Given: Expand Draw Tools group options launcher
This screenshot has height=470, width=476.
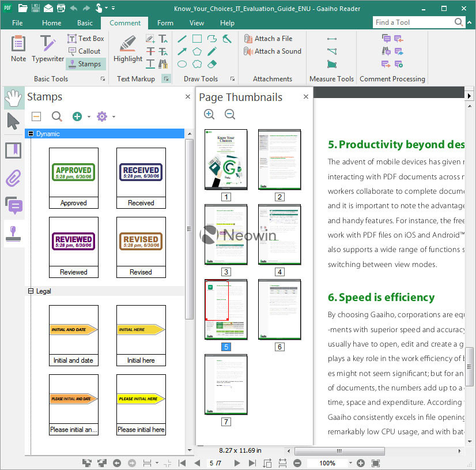Looking at the screenshot, I should (233, 79).
